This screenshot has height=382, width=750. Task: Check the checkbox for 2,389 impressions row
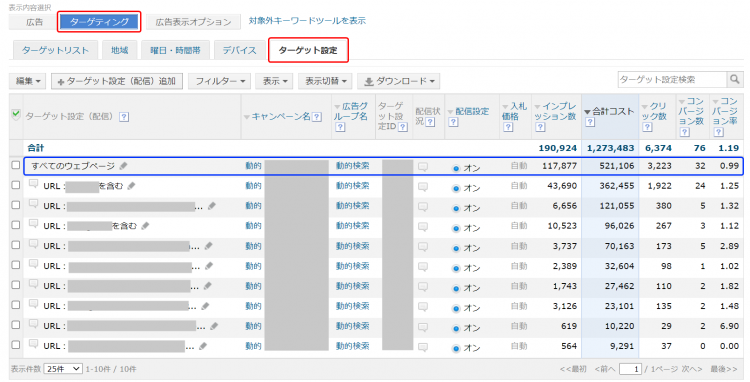16,265
